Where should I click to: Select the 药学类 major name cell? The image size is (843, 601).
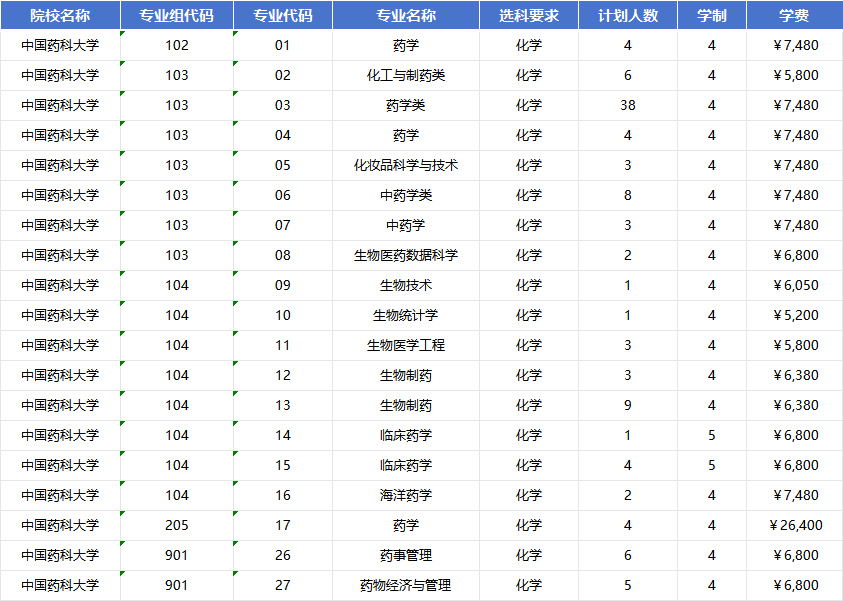pyautogui.click(x=406, y=105)
